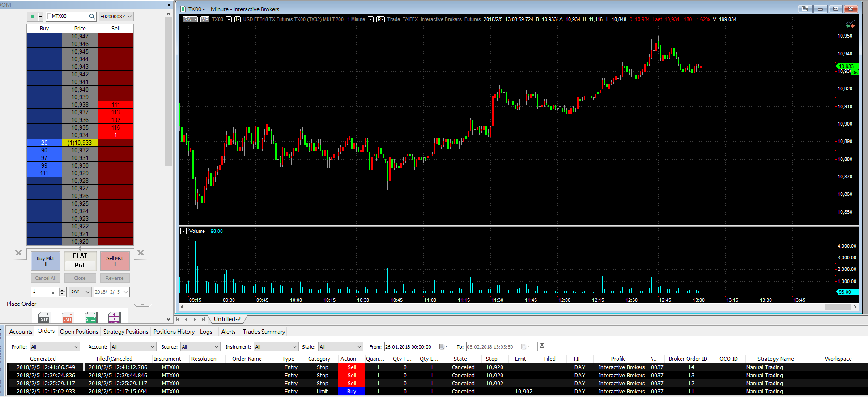Image resolution: width=868 pixels, height=397 pixels.
Task: Sort orders by Generated column header
Action: (43, 359)
